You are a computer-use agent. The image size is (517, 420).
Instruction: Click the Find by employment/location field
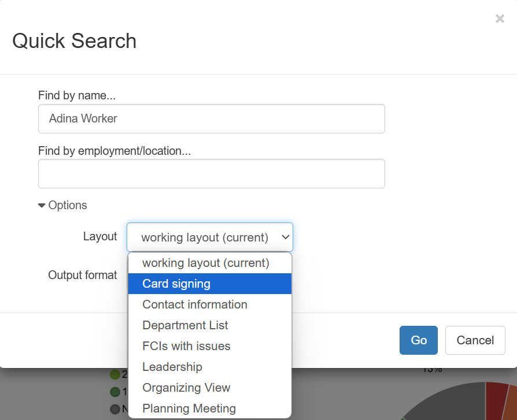212,173
